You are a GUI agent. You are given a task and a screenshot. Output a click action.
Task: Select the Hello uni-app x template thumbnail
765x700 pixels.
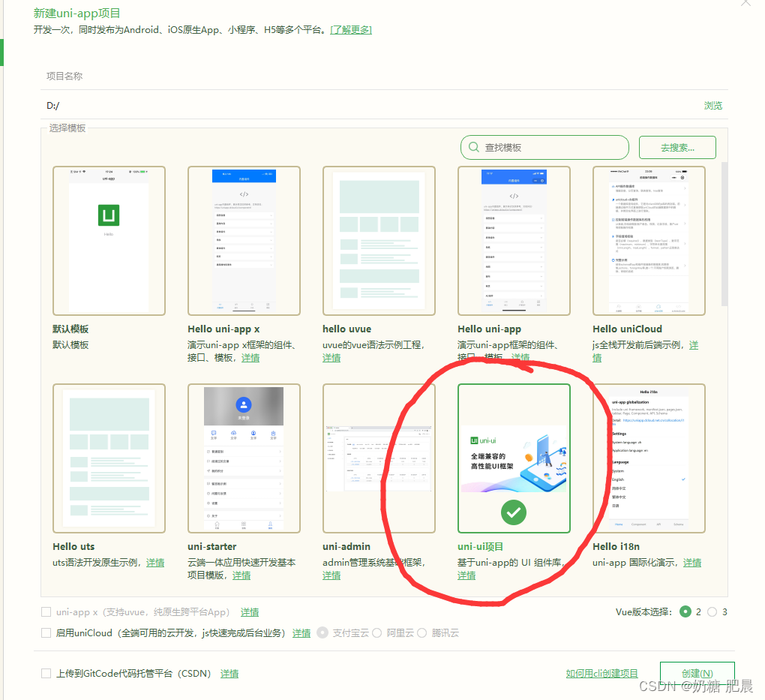click(x=244, y=241)
